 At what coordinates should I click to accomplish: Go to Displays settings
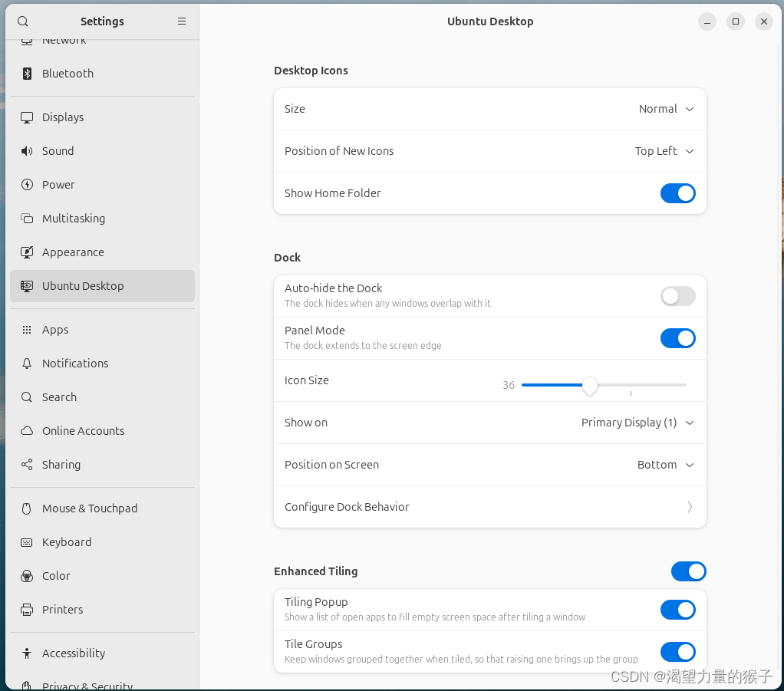pos(102,117)
